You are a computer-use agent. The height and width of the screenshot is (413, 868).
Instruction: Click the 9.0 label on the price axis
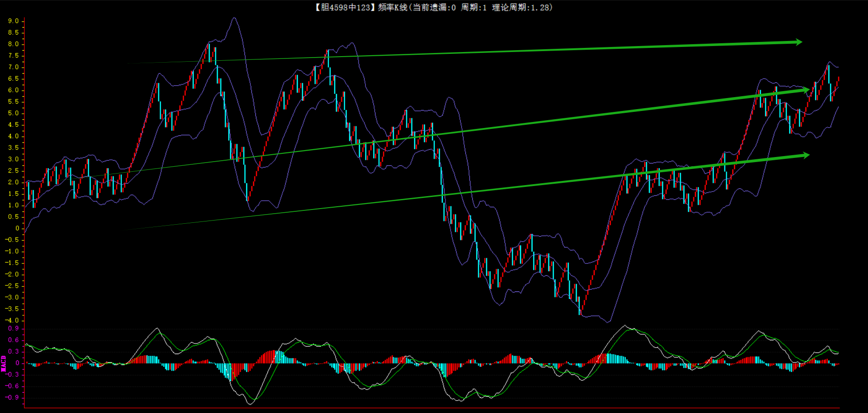(x=13, y=21)
